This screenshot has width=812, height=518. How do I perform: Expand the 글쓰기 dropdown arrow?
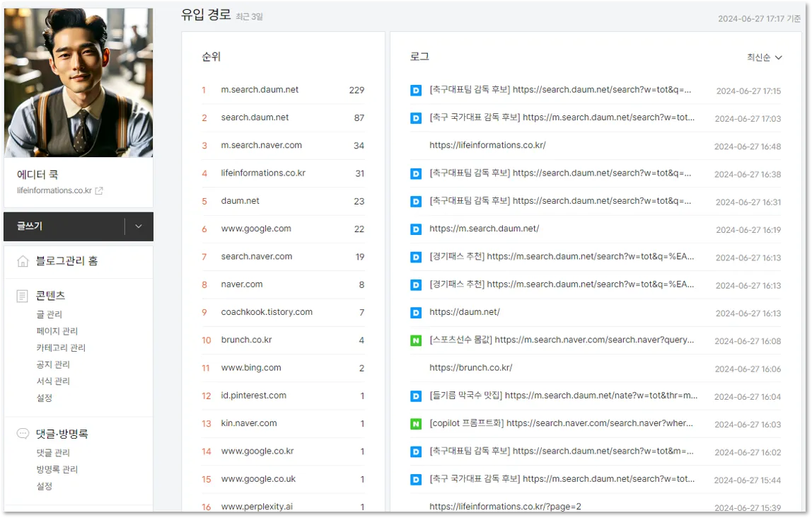coord(139,226)
